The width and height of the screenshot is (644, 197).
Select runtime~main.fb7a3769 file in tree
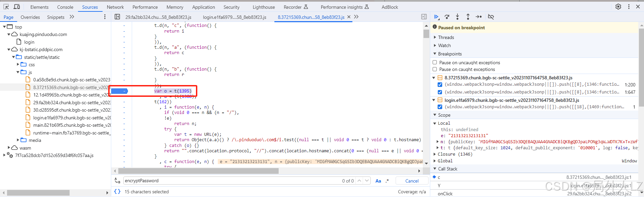[x=71, y=133]
